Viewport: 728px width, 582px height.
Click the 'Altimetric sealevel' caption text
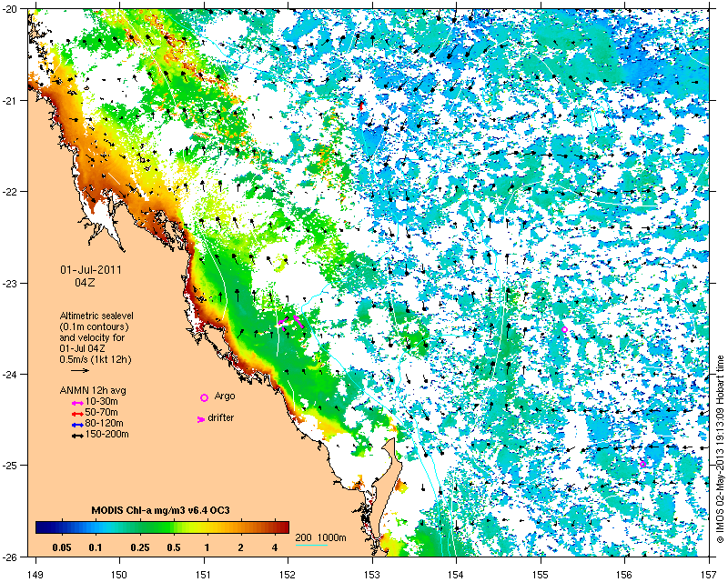[96, 316]
